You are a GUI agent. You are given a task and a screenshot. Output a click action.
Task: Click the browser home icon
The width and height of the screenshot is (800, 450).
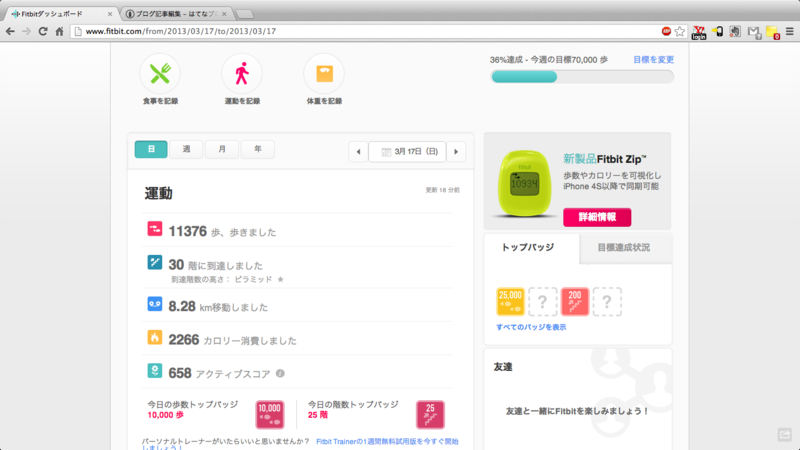pos(59,31)
